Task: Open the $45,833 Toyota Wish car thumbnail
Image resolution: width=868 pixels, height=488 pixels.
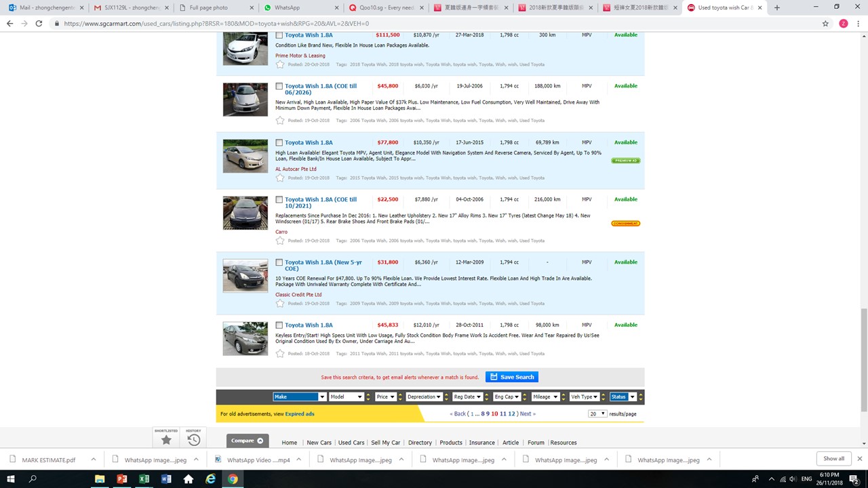Action: pos(245,339)
